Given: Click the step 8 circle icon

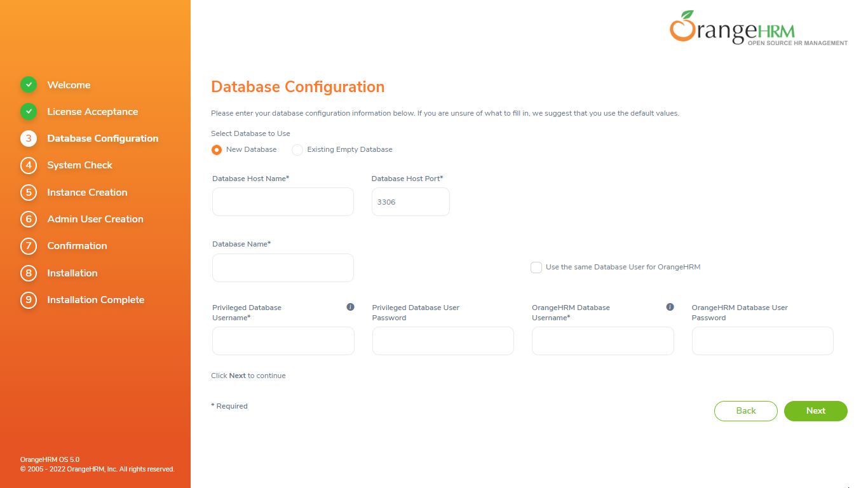Looking at the screenshot, I should tap(29, 273).
